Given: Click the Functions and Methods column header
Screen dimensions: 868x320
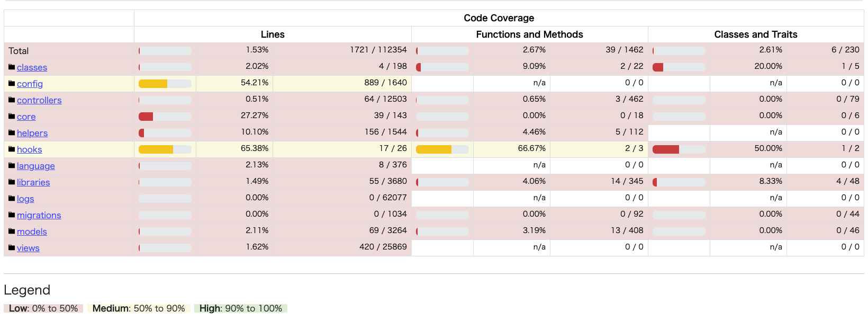Looking at the screenshot, I should pyautogui.click(x=530, y=34).
